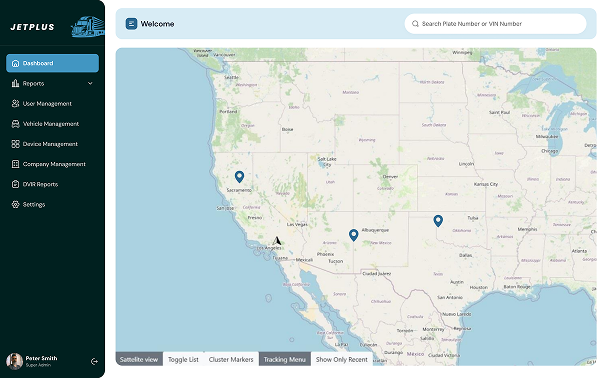Toggle Cluster Markers on the map
This screenshot has height=378, width=605.
pos(231,359)
